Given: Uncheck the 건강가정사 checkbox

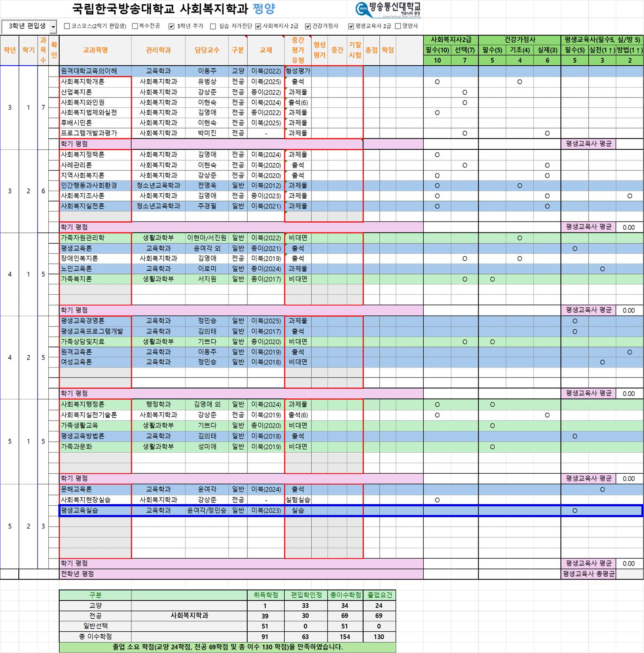Looking at the screenshot, I should coord(308,26).
